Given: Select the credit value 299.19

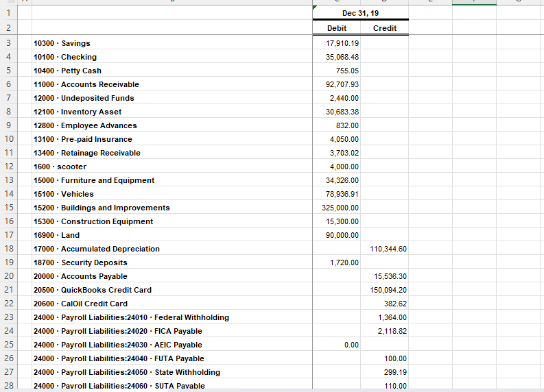Looking at the screenshot, I should click(x=384, y=371).
